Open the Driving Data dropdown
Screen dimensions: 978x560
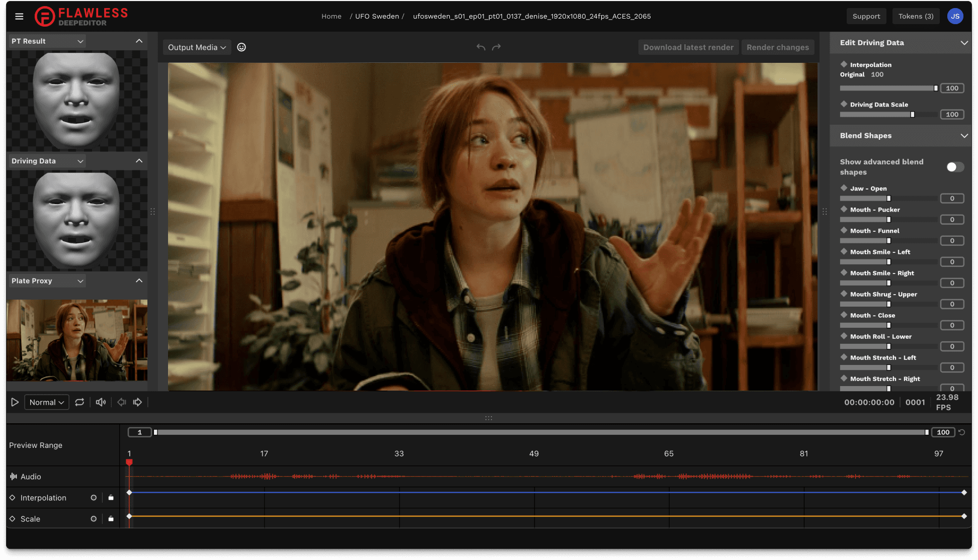pos(47,161)
